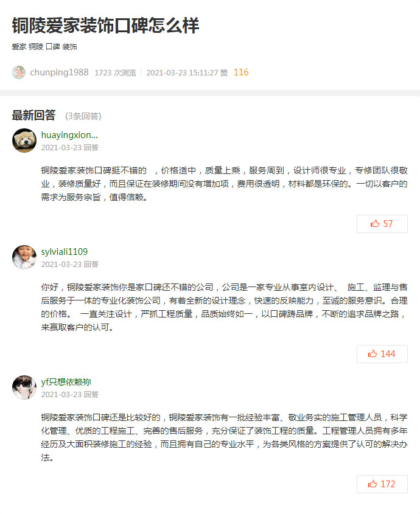This screenshot has width=420, height=514.
Task: Select the 爱家 tag
Action: [19, 47]
